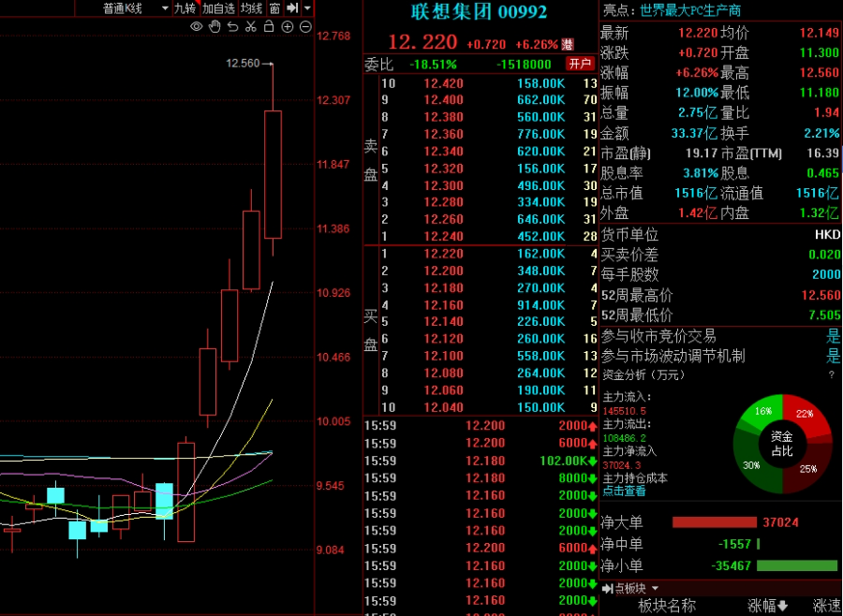Screen dimensions: 843x616
Task: Zoom in with the plus circle icon
Action: (287, 27)
